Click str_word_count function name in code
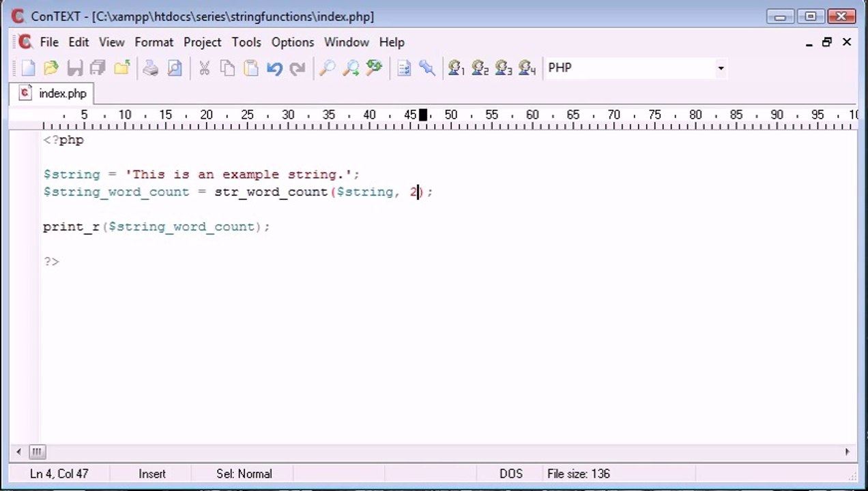868x491 pixels. pyautogui.click(x=271, y=192)
